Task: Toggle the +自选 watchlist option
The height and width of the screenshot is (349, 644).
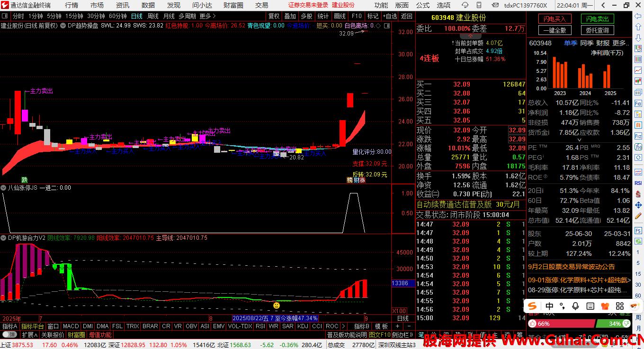Action: pos(389,16)
